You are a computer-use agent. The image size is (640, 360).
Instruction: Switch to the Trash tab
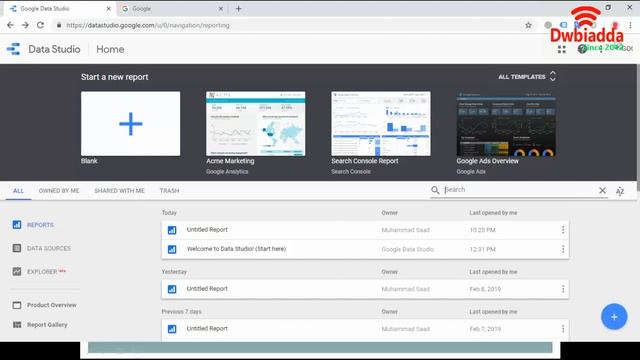point(169,191)
